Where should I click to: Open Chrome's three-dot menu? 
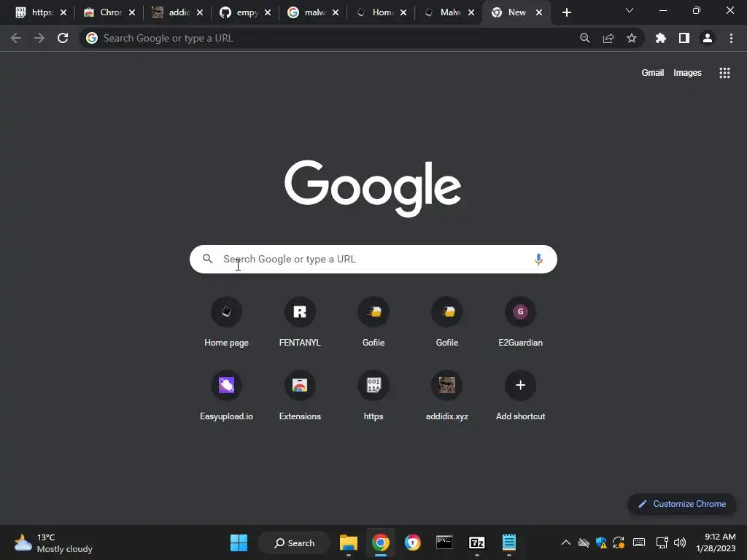coord(731,38)
